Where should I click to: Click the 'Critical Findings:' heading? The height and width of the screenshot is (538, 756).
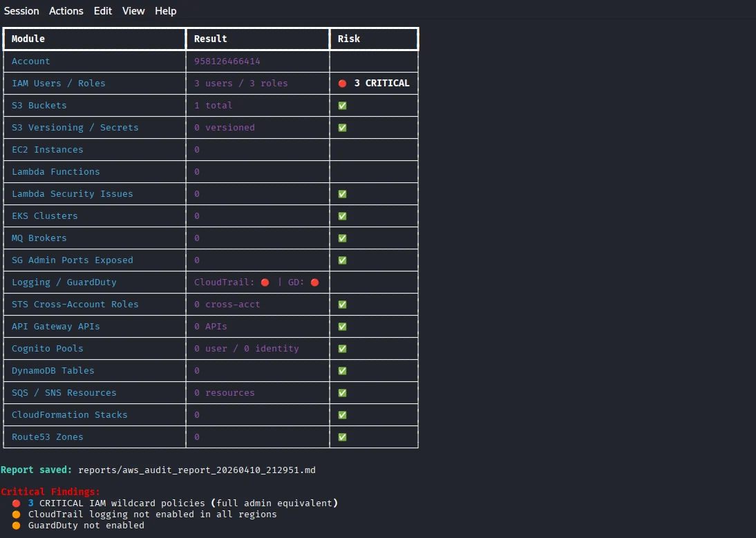50,492
